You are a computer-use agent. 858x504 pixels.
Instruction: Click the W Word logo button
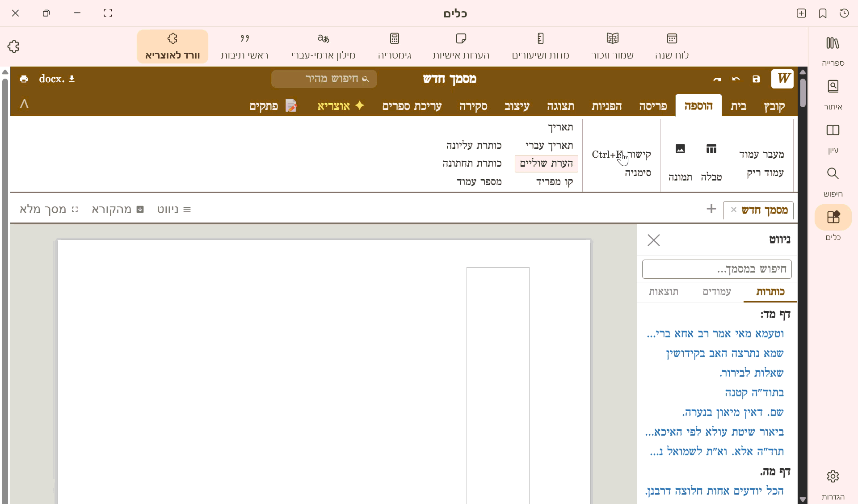[782, 79]
